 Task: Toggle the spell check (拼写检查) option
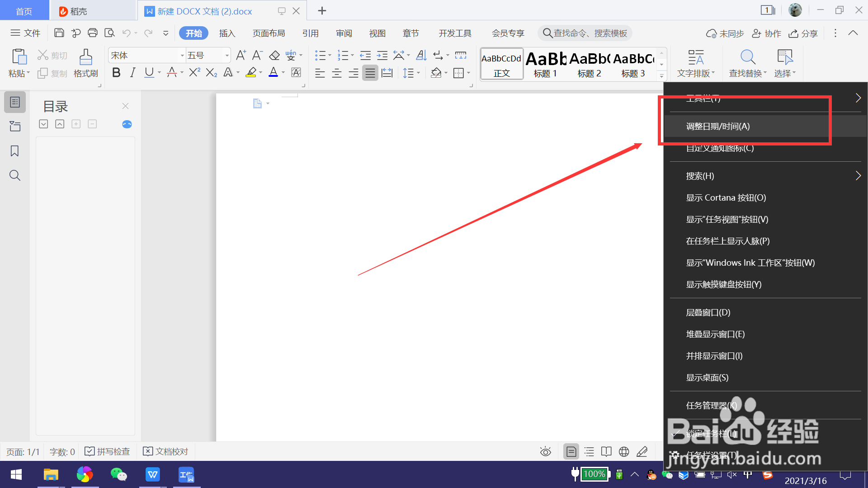tap(108, 451)
